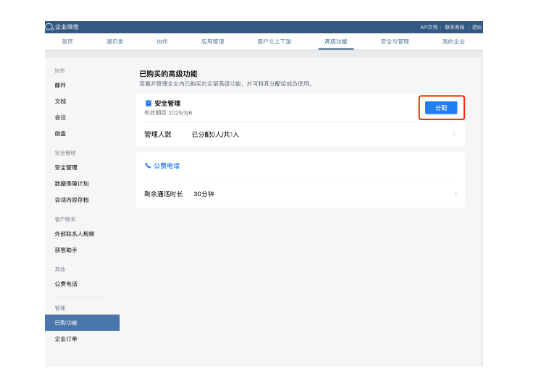
Task: Open the 应用管理 tab
Action: coord(212,41)
